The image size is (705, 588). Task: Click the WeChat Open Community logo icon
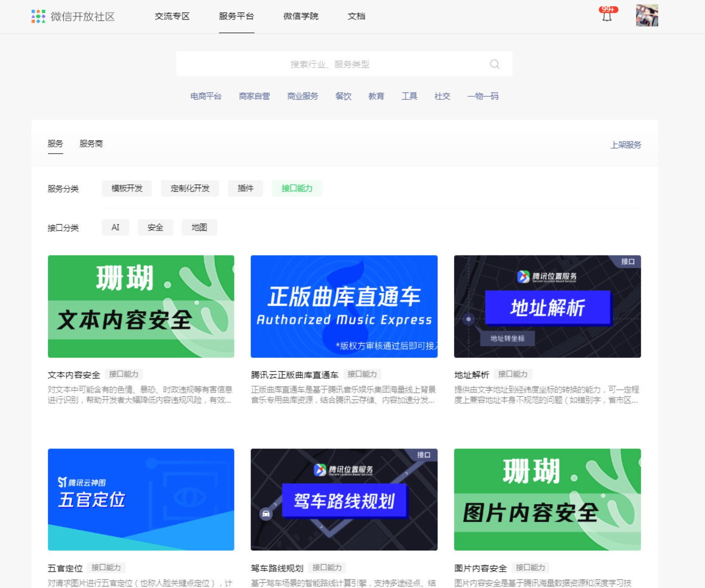[x=38, y=16]
